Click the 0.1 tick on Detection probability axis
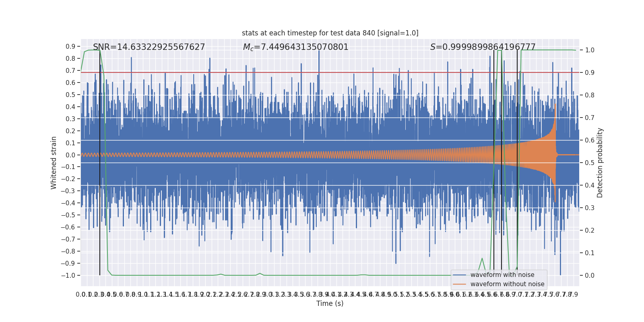644x322 pixels. pos(590,253)
